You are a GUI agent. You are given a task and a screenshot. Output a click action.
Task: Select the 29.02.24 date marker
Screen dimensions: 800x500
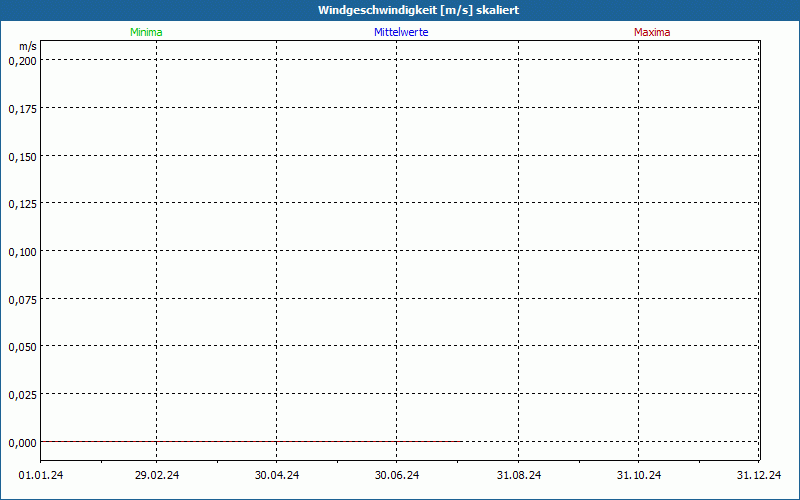point(157,475)
